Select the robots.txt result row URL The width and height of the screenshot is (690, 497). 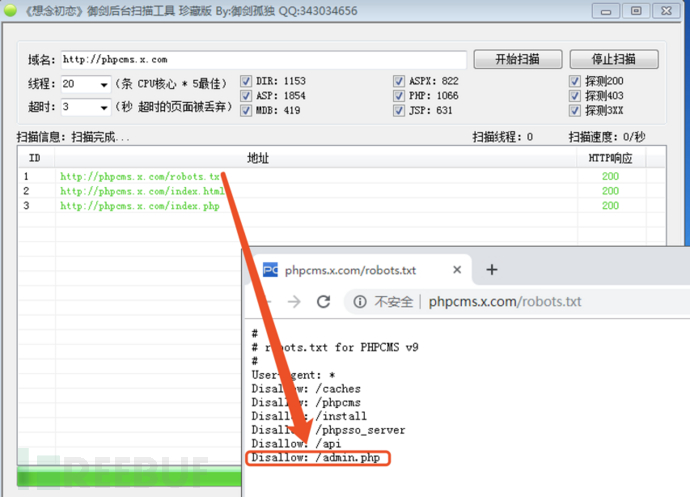click(140, 177)
